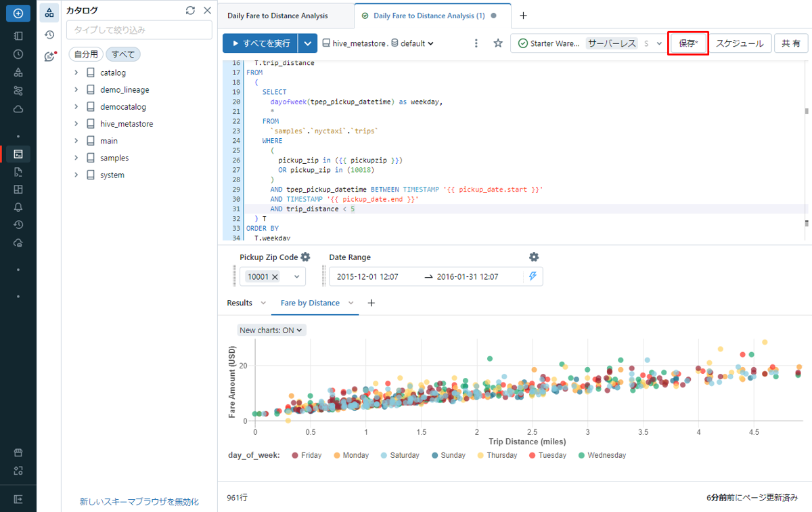Click the スケジュール schedule button
This screenshot has height=512, width=812.
click(x=740, y=43)
